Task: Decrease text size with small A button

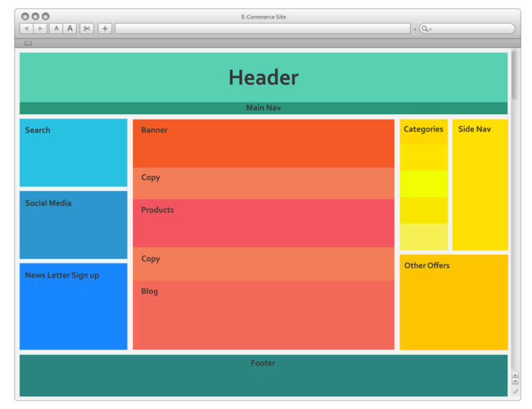Action: point(56,28)
